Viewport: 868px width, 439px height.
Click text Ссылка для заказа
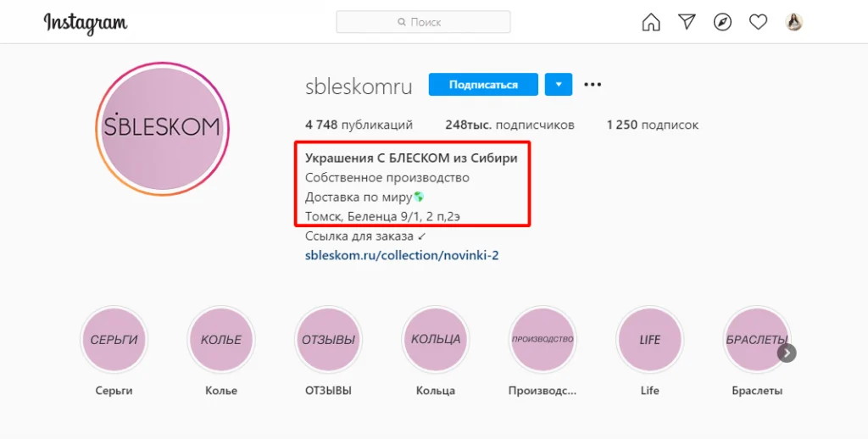[365, 236]
